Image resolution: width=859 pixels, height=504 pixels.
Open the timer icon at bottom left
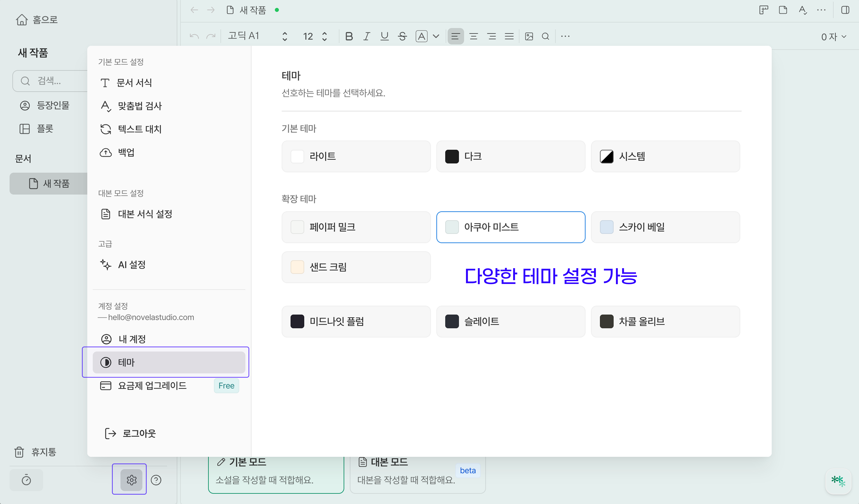(x=26, y=480)
